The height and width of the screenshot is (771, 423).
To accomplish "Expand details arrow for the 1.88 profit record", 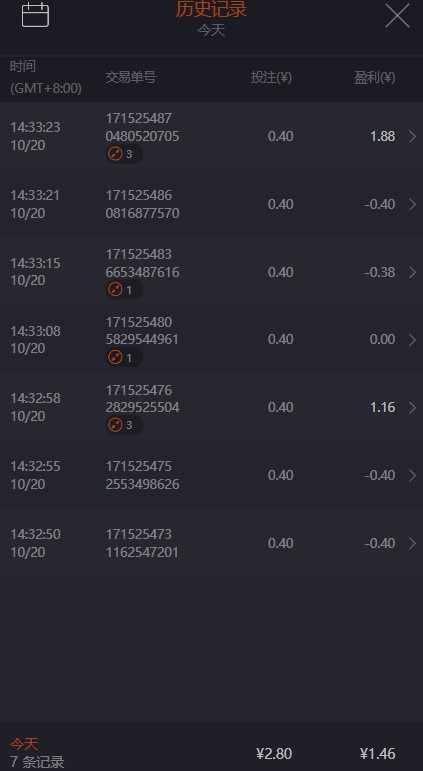I will pyautogui.click(x=412, y=136).
